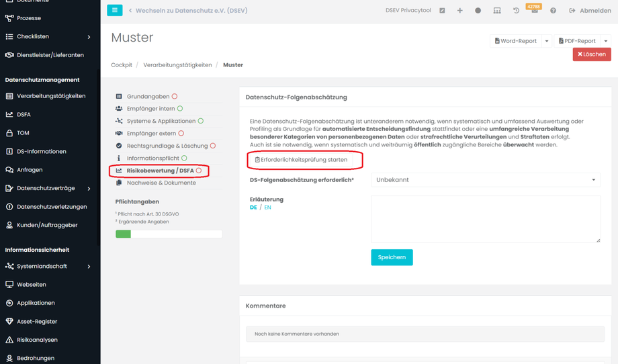Click the help question mark icon
This screenshot has width=618, height=364.
pyautogui.click(x=553, y=11)
